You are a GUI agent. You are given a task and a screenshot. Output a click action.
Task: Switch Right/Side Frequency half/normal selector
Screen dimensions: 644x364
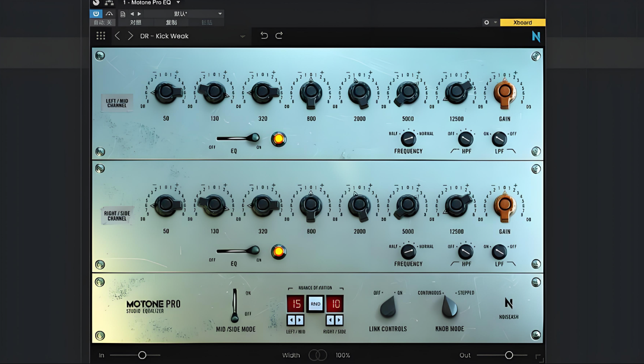pos(408,252)
